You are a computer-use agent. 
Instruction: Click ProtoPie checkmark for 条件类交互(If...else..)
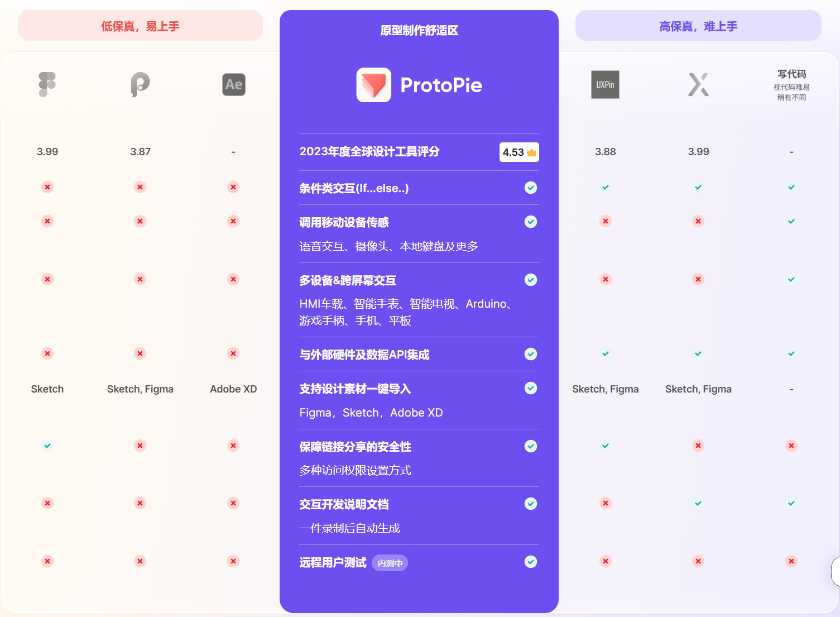pyautogui.click(x=531, y=188)
